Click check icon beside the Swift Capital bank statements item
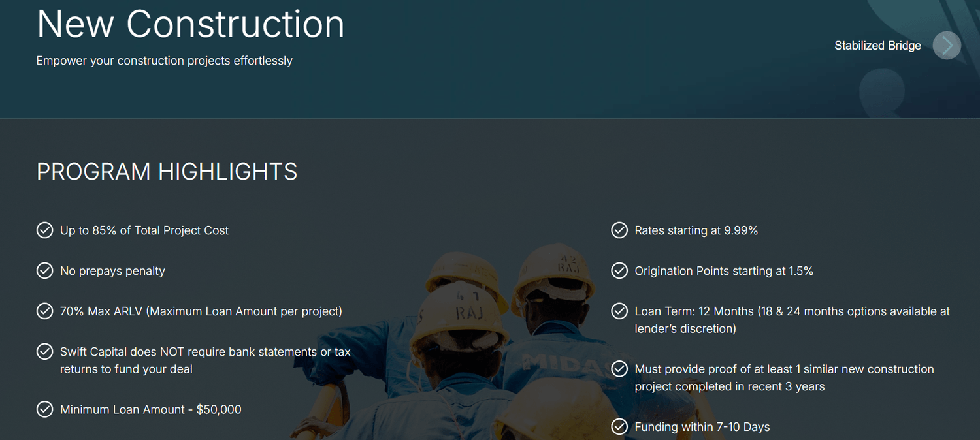Screen dimensions: 980x440 point(44,352)
